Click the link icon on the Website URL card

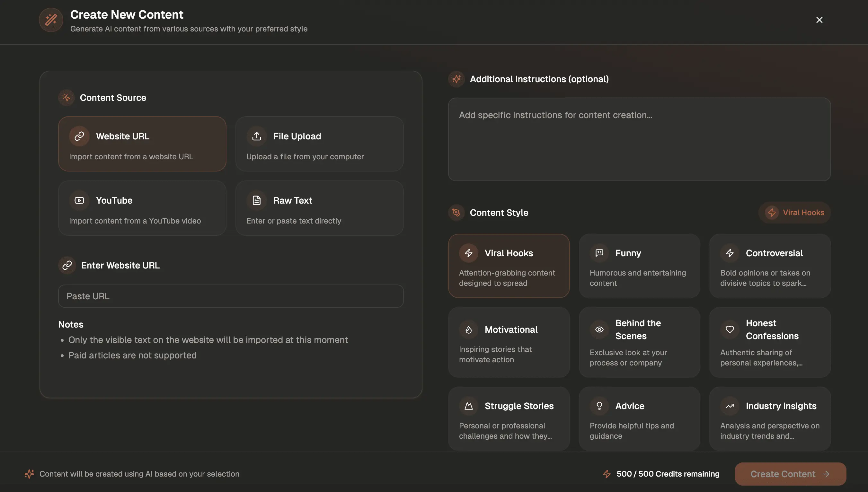[x=79, y=136]
